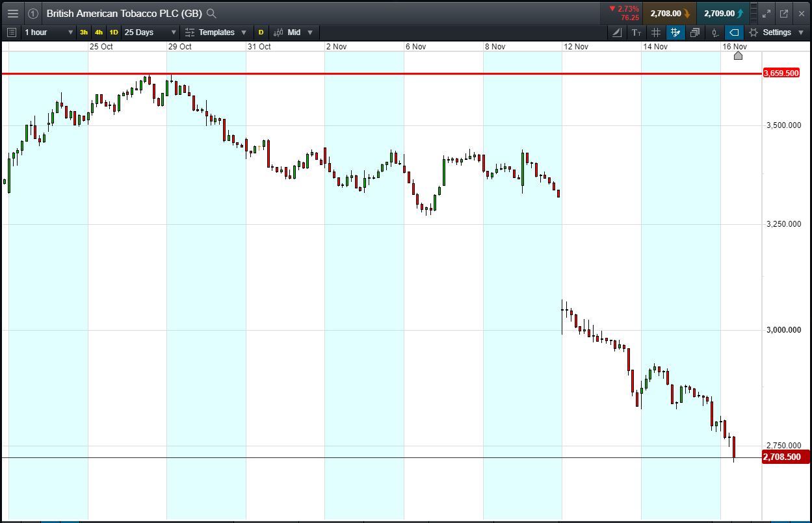Click the product search magnifier icon
Viewport: 812px width, 523px height.
[x=211, y=13]
